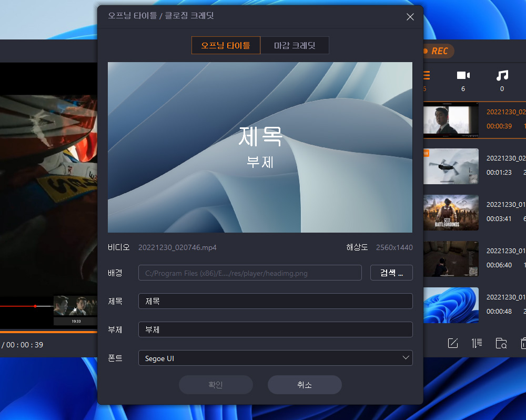Click the 취소 button

click(x=305, y=385)
